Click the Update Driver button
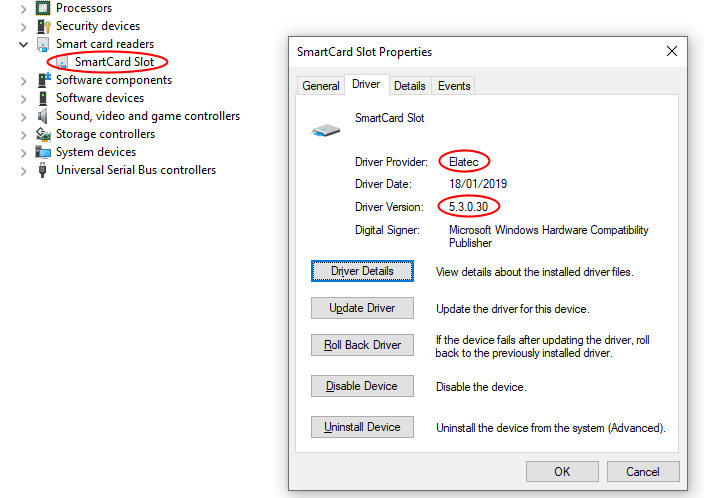Image resolution: width=704 pixels, height=498 pixels. click(362, 308)
